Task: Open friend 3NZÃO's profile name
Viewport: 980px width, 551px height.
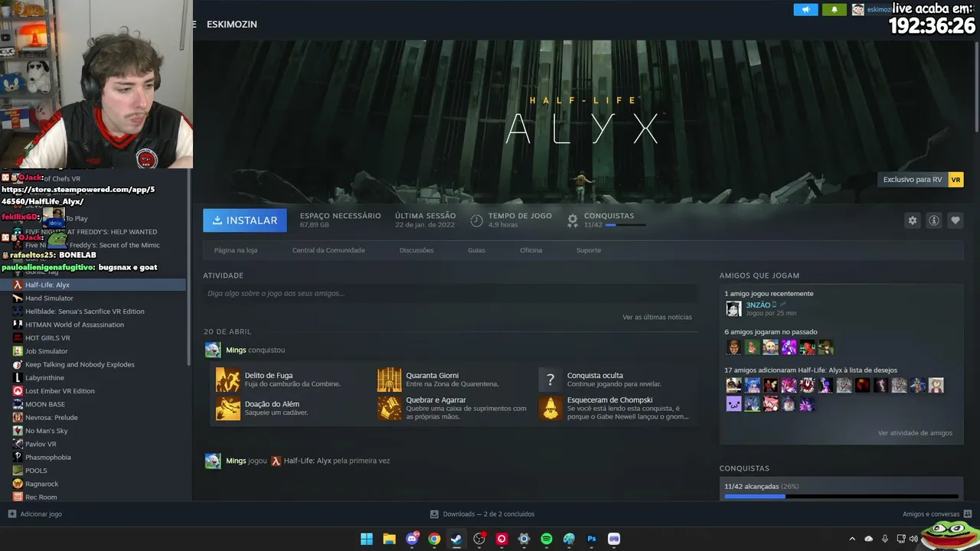Action: click(758, 305)
